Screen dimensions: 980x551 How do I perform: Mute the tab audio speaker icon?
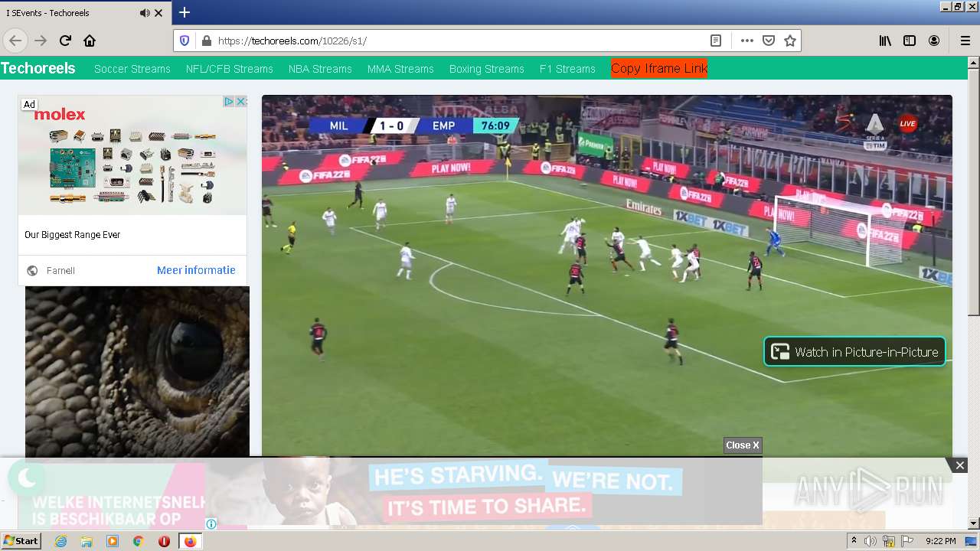[x=145, y=12]
